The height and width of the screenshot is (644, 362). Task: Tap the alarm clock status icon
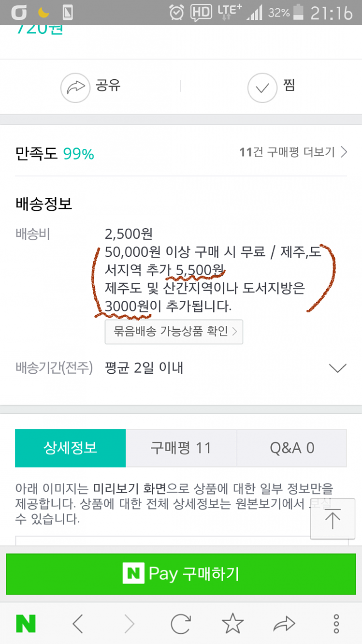[177, 13]
